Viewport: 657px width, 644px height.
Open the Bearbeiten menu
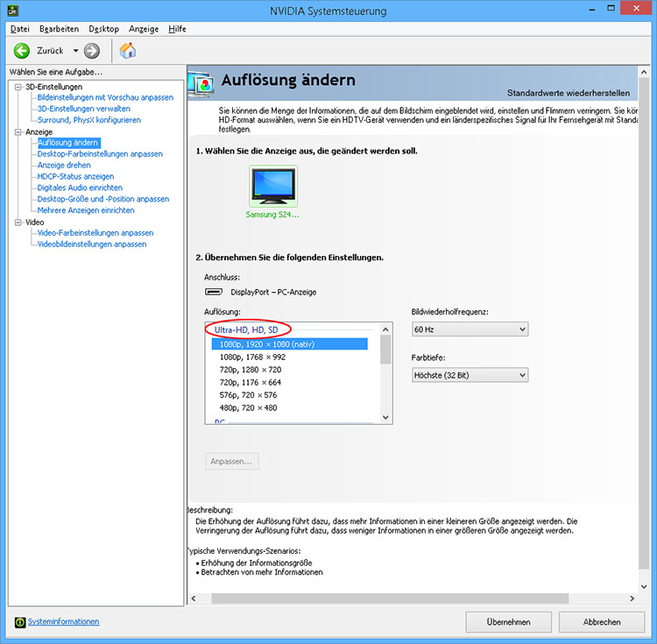point(59,29)
